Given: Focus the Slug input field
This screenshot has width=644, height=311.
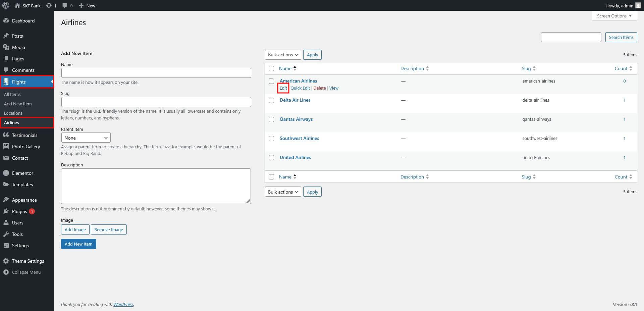Looking at the screenshot, I should (x=156, y=102).
